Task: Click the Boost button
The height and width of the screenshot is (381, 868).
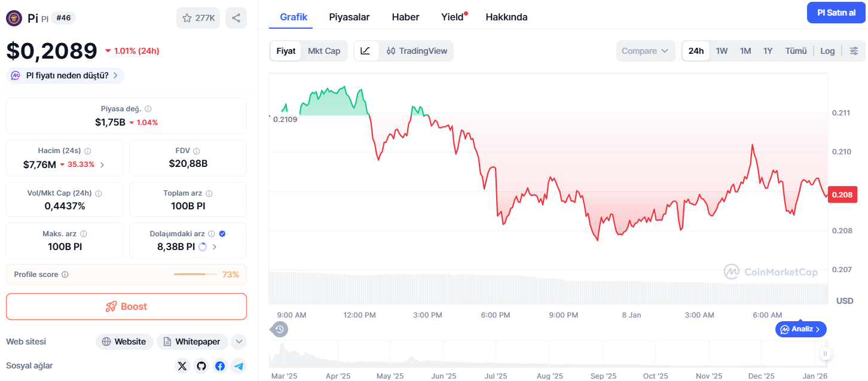Action: pyautogui.click(x=126, y=306)
